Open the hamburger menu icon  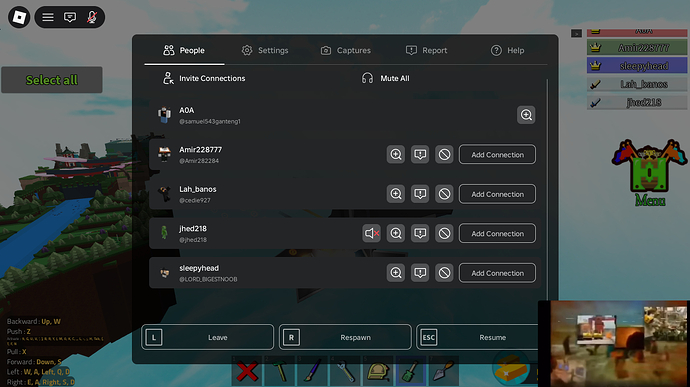tap(48, 17)
